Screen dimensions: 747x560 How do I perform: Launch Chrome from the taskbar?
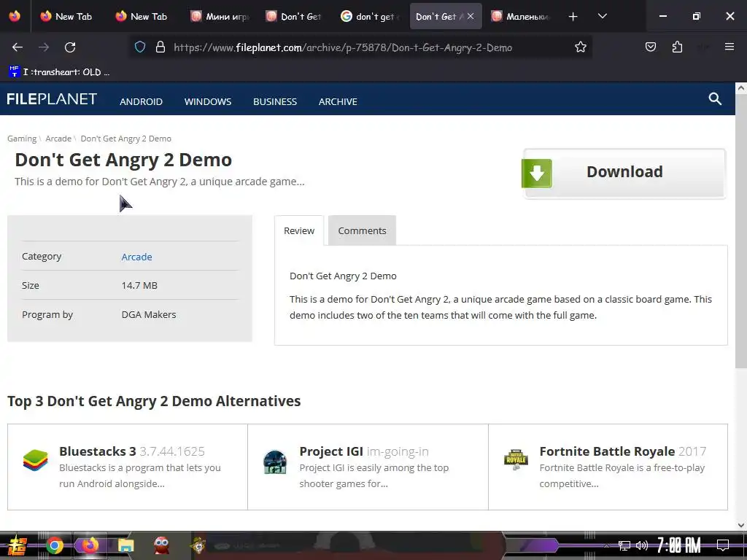click(x=54, y=545)
